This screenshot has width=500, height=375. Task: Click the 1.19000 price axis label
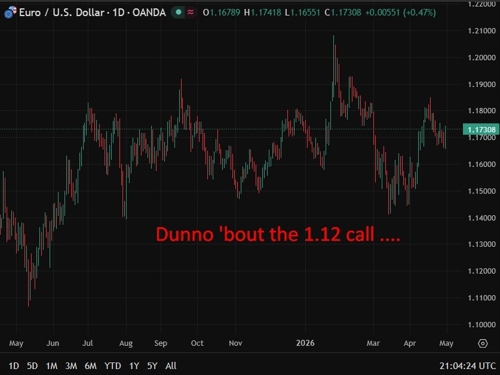click(482, 84)
